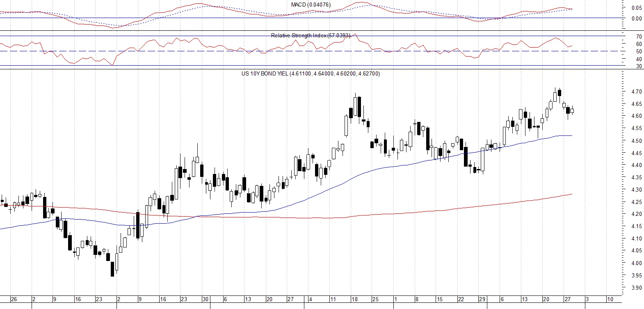Select the date label 25 on the time axis
This screenshot has height=309, width=644.
376,300
